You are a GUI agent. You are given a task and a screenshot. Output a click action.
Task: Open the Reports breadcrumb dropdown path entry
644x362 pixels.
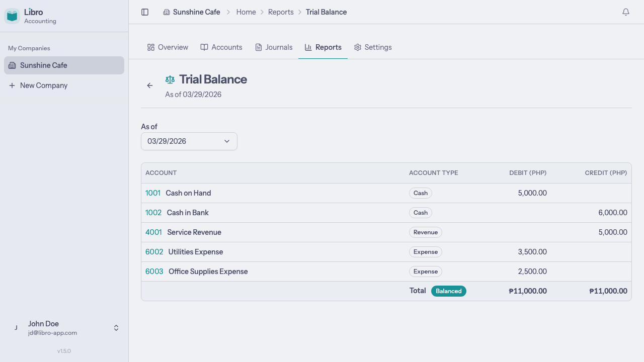click(281, 12)
